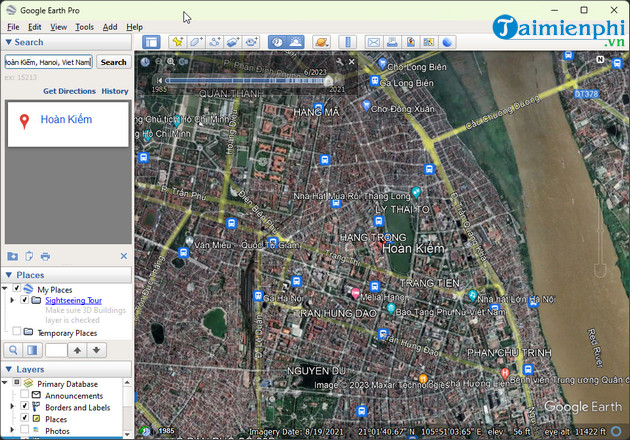Screen dimensions: 630x440
Task: Click the print icon in the toolbar
Action: [392, 42]
